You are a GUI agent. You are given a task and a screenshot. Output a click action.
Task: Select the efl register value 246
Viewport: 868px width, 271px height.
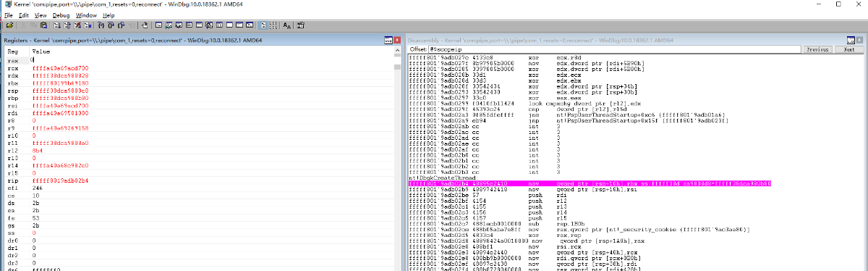(x=37, y=188)
